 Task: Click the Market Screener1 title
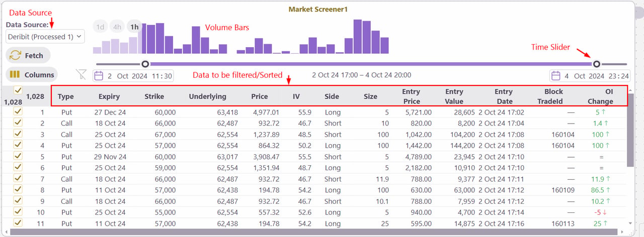[318, 9]
